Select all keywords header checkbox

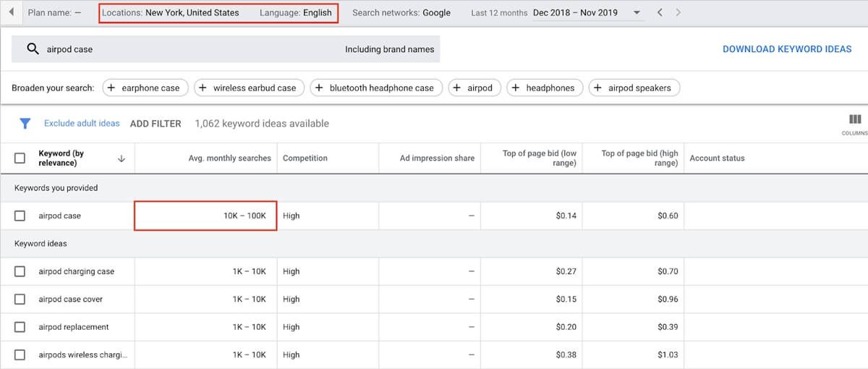[x=20, y=158]
